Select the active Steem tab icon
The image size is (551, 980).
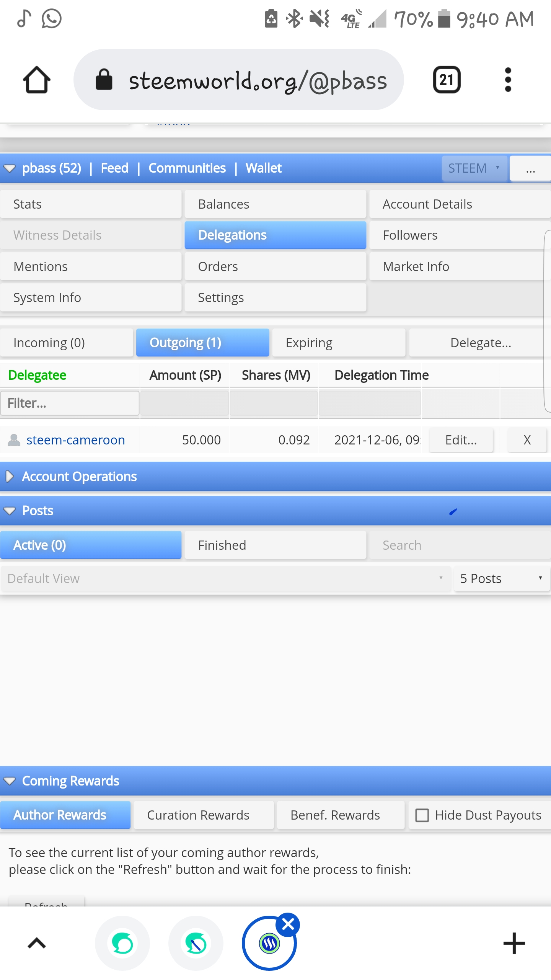269,944
